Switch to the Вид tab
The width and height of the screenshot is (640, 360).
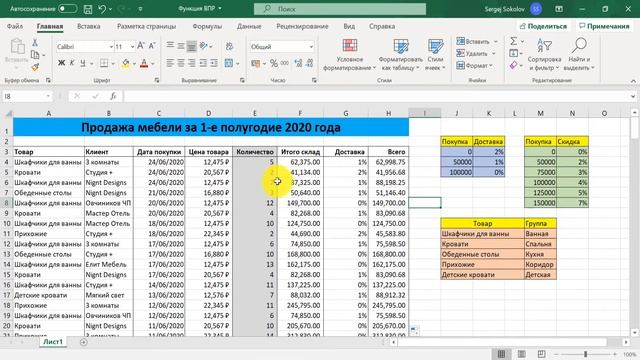349,26
